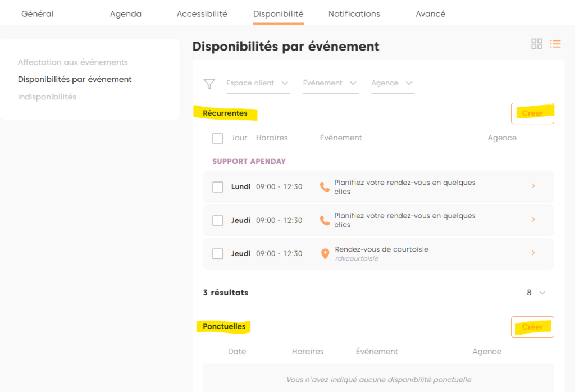Switch to the Notifications tab

click(354, 14)
